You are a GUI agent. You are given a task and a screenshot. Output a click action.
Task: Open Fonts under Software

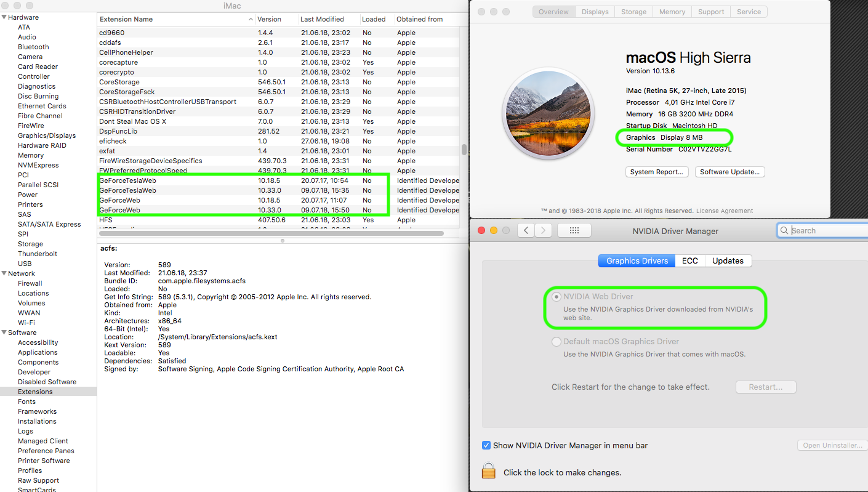pyautogui.click(x=26, y=401)
